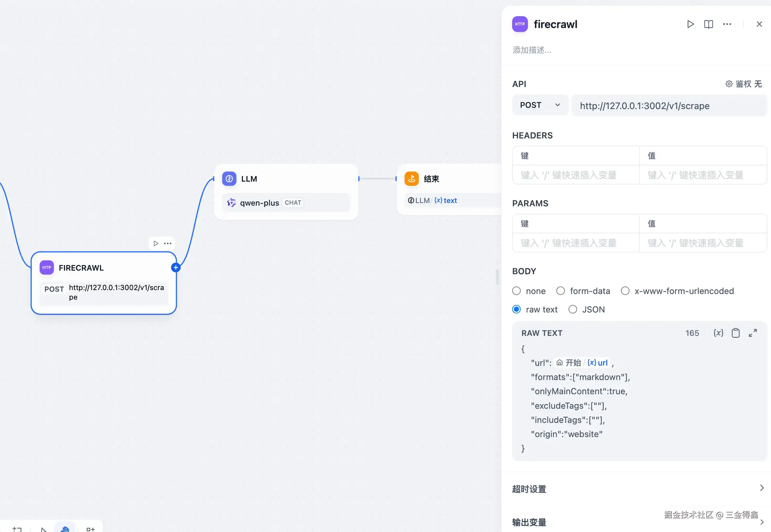The width and height of the screenshot is (771, 532).
Task: Run the firecrawl node with play icon
Action: click(x=690, y=24)
